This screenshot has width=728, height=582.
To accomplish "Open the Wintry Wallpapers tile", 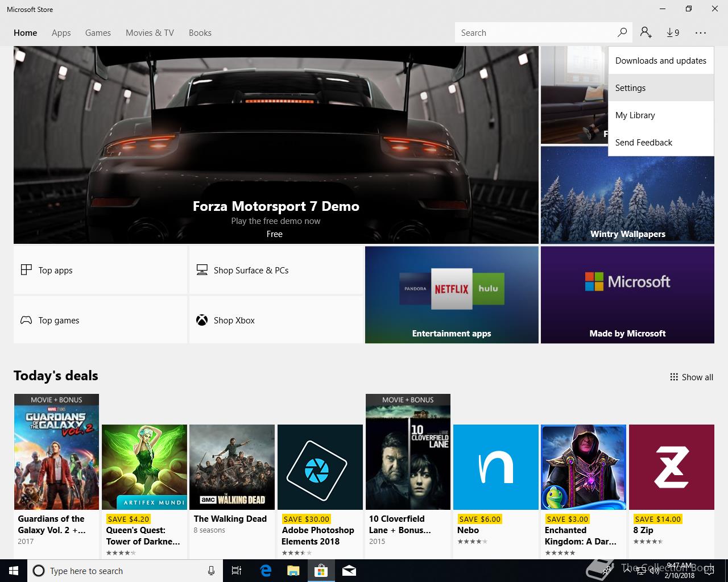I will click(x=627, y=195).
